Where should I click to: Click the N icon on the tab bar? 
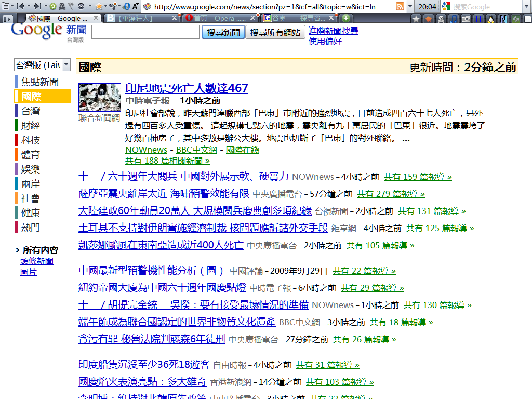503,19
